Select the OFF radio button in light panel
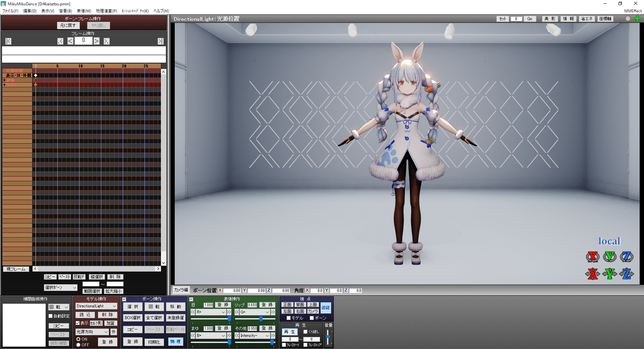 click(x=78, y=345)
